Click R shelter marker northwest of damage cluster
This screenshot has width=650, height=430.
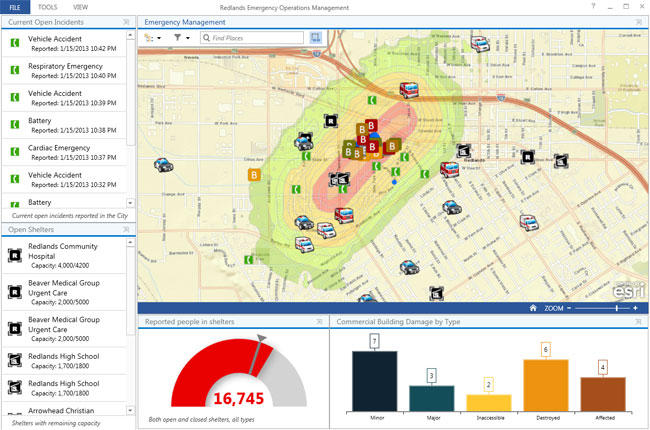[x=330, y=121]
